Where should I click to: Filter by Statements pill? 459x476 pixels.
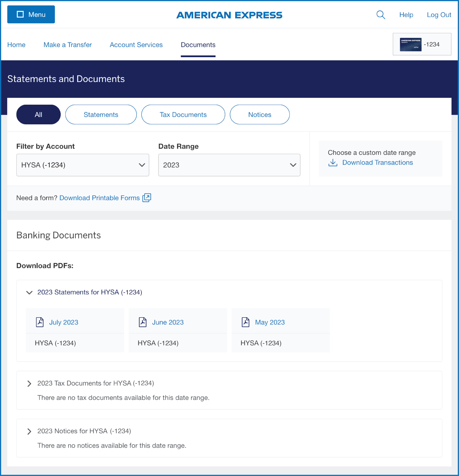coord(101,115)
